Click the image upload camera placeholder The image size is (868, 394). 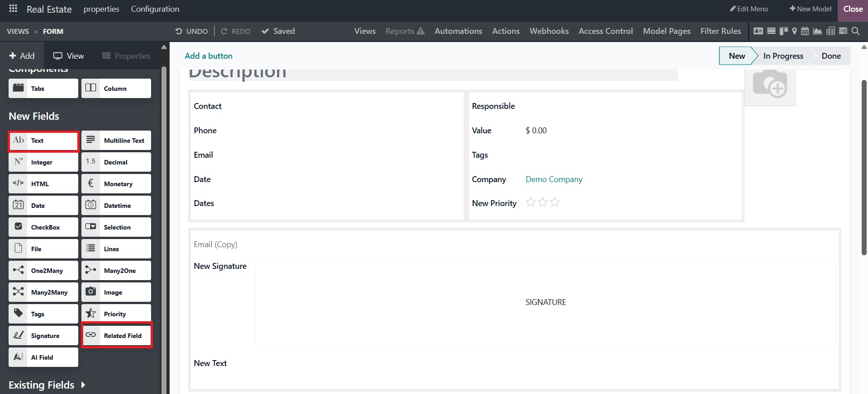point(769,85)
